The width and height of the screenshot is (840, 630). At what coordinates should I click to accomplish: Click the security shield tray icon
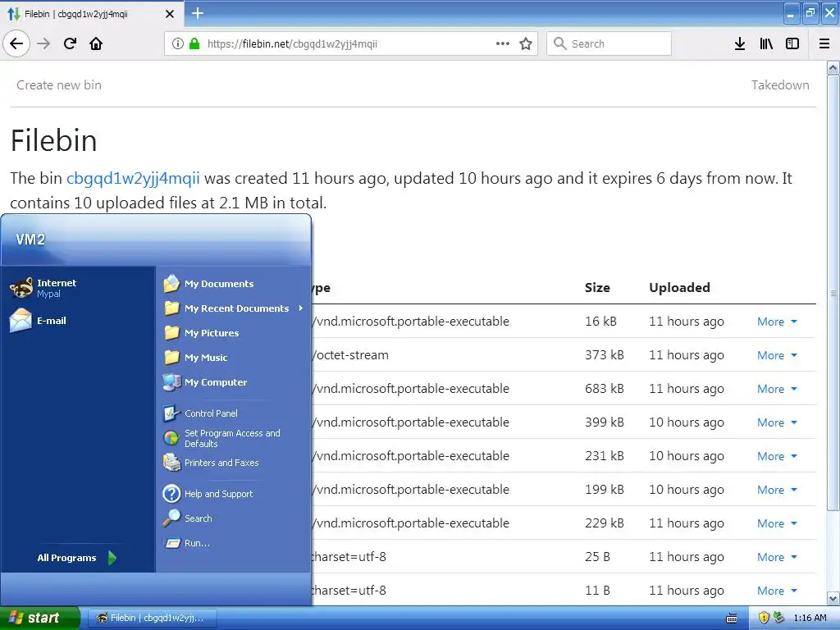[764, 618]
